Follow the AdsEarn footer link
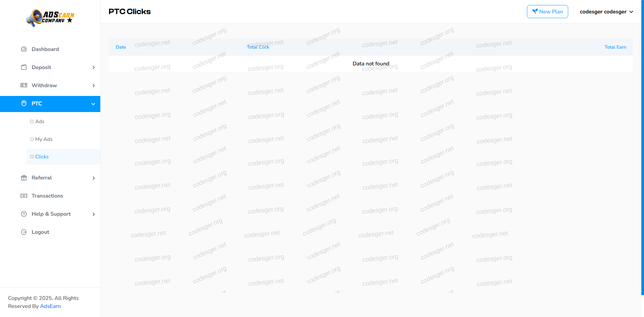This screenshot has width=644, height=317. pyautogui.click(x=50, y=306)
